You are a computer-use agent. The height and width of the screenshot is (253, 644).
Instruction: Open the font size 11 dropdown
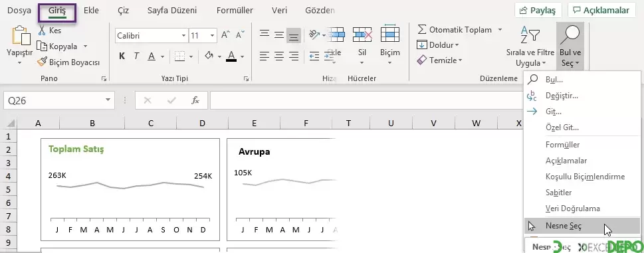[213, 36]
